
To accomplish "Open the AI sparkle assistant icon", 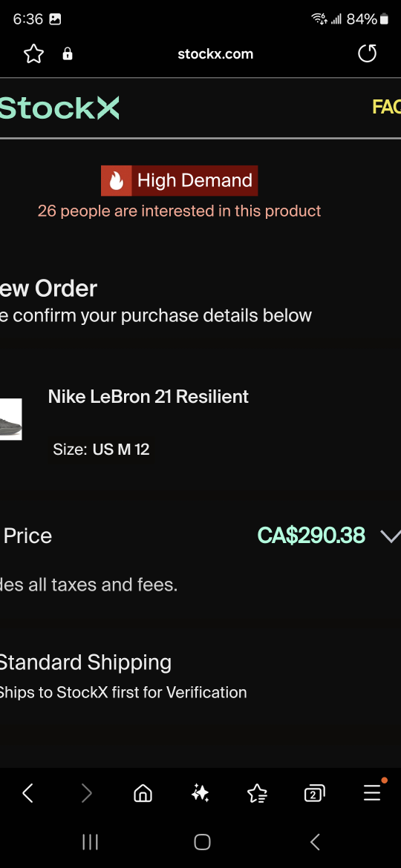I will (200, 794).
